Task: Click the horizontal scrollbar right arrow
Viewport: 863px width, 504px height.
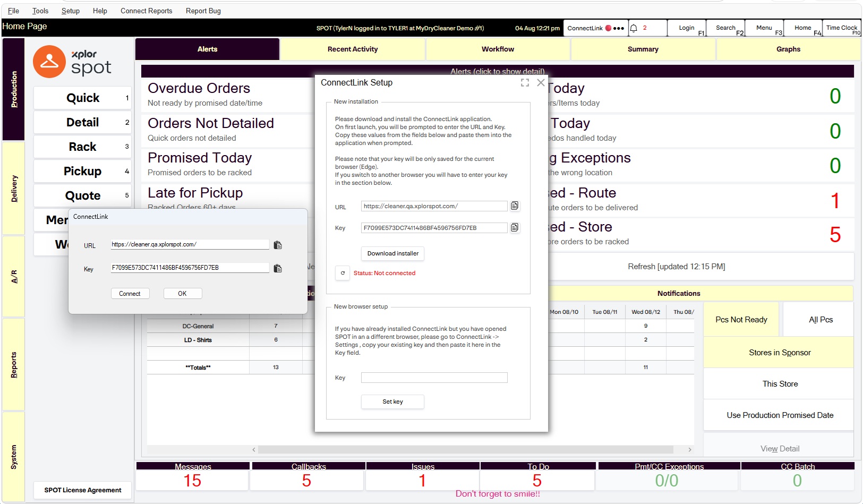Action: (689, 450)
